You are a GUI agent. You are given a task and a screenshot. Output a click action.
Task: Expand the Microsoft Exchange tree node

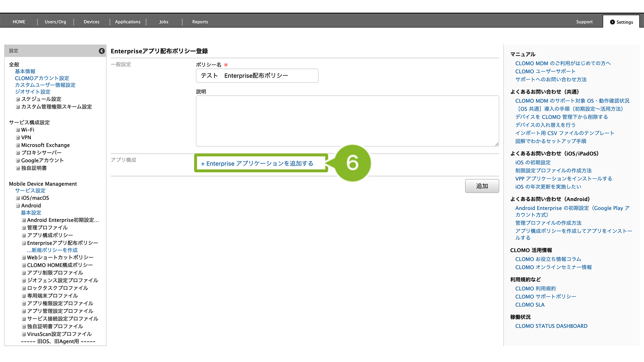click(x=18, y=145)
